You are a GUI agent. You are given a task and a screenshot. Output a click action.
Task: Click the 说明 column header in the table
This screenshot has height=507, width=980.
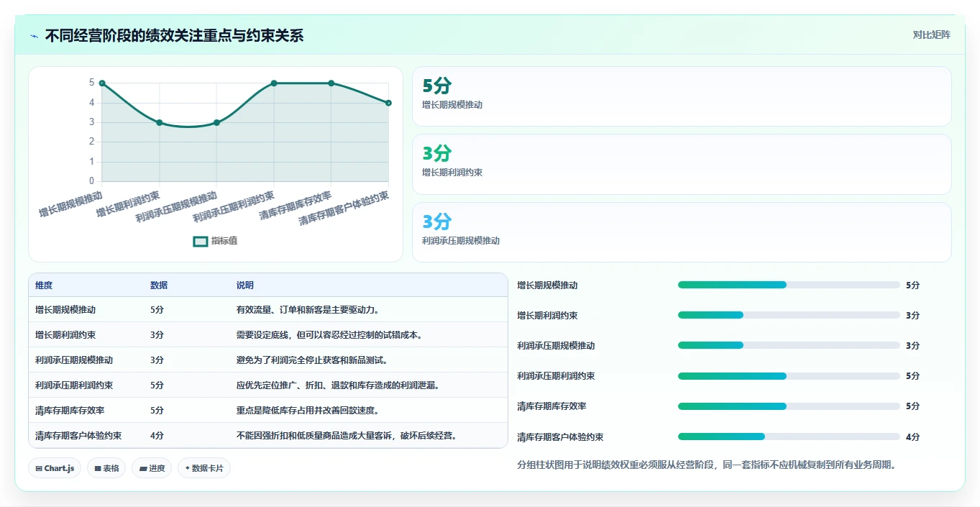click(x=245, y=286)
